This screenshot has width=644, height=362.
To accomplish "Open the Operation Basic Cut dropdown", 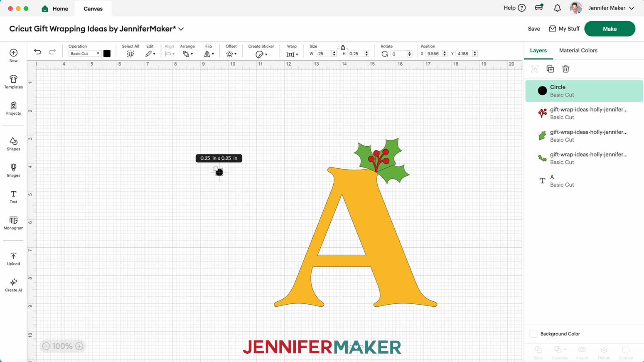I will 85,54.
